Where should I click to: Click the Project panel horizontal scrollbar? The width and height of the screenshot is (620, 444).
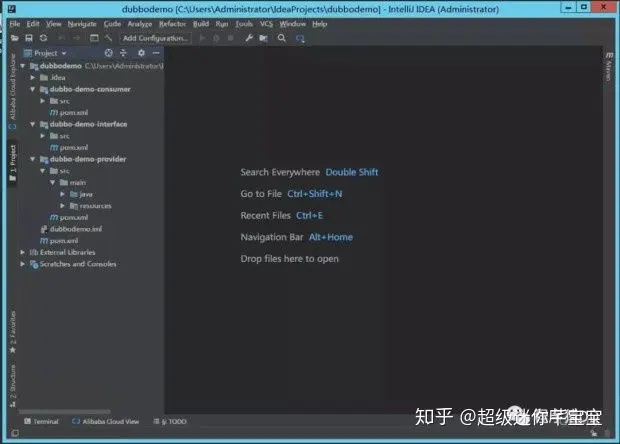click(x=65, y=411)
